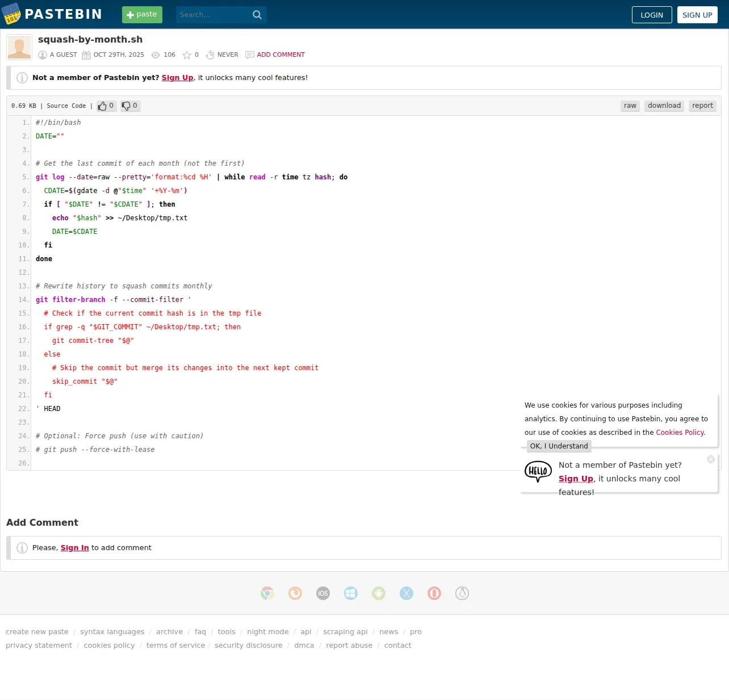
Task: Click the thumbs up like icon
Action: [x=102, y=106]
